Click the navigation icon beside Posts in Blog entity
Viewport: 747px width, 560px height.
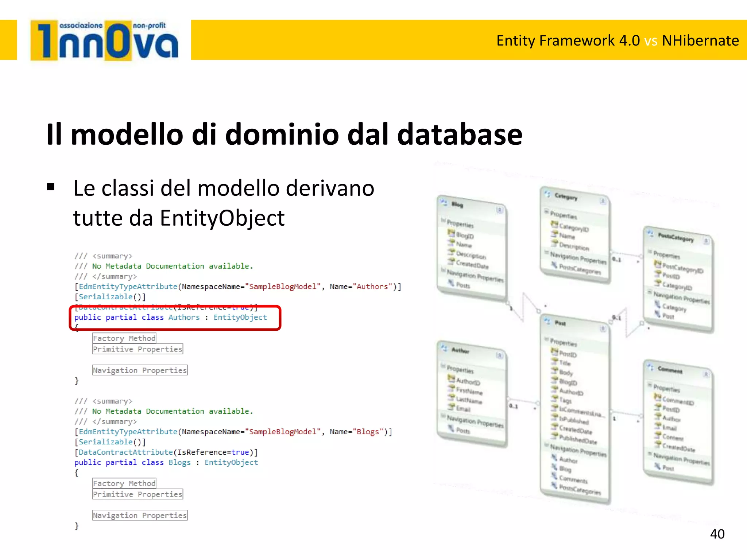click(x=451, y=283)
